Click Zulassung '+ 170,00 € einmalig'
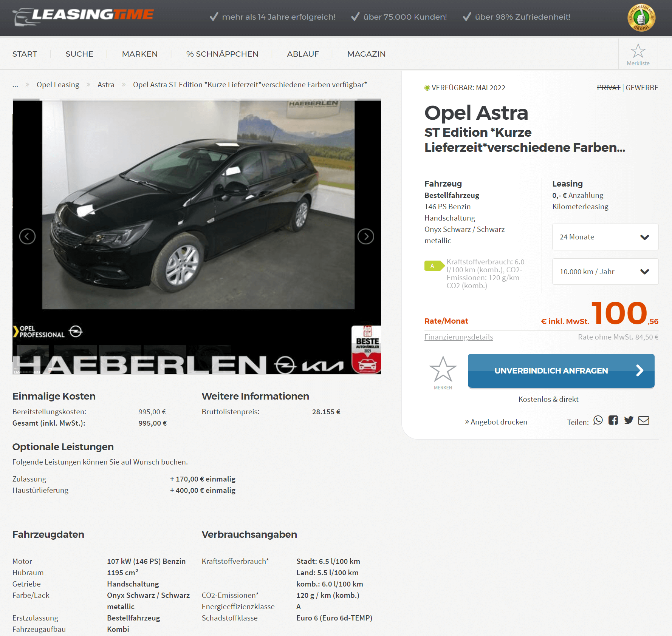Screen dimensions: 672x636 click(x=203, y=479)
